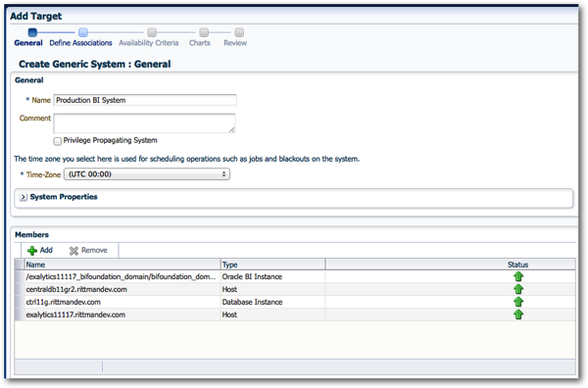Sort members by Status column header
Image resolution: width=588 pixels, height=388 pixels.
click(517, 265)
